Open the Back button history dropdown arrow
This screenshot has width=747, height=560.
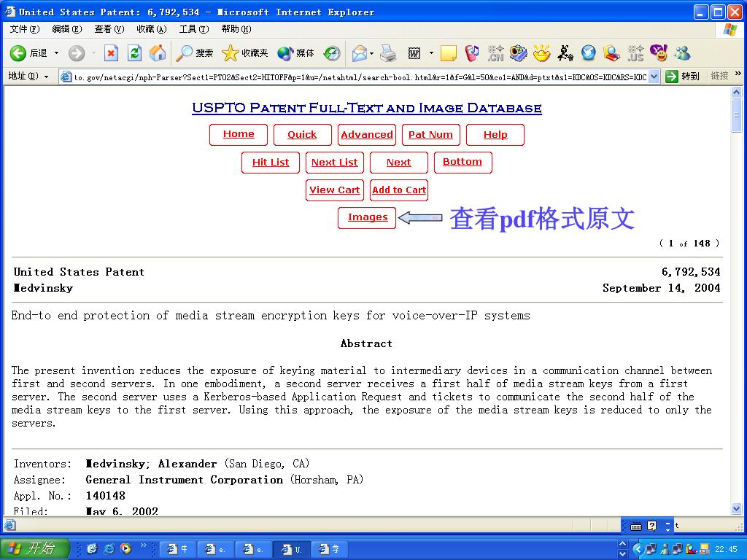coord(56,52)
